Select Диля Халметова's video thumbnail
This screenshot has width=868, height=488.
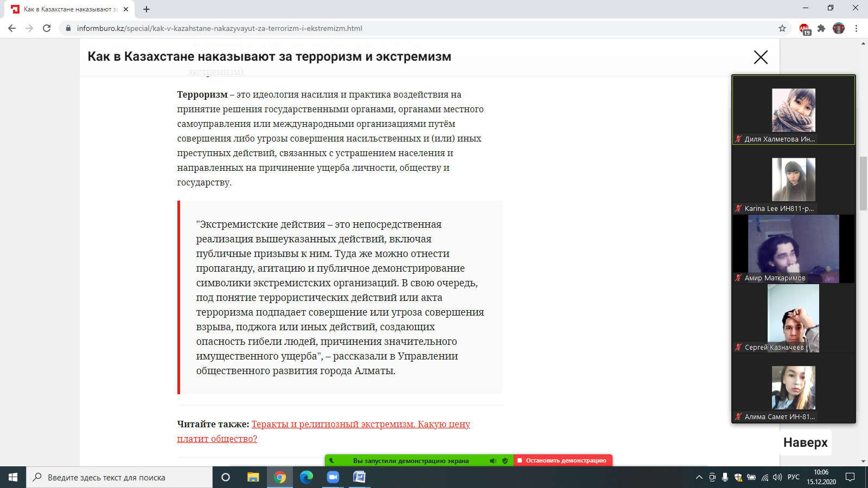point(794,110)
